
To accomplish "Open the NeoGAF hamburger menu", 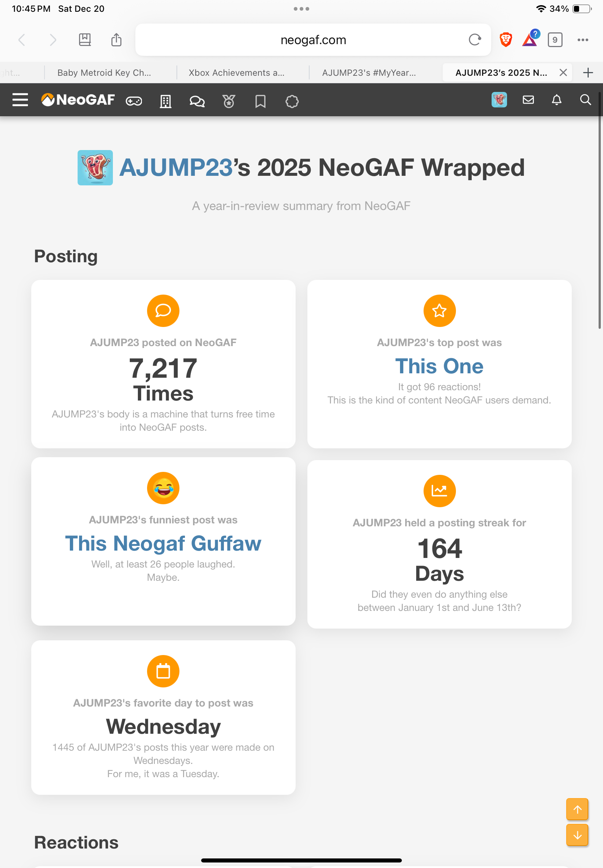I will [20, 100].
